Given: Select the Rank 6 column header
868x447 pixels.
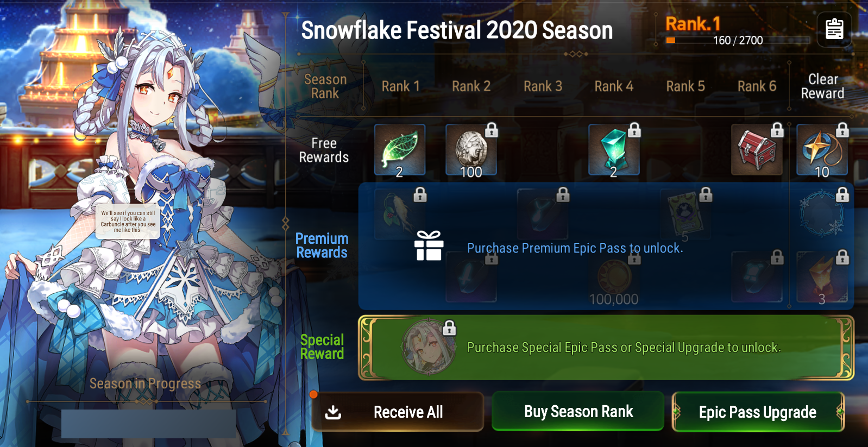Looking at the screenshot, I should 757,86.
